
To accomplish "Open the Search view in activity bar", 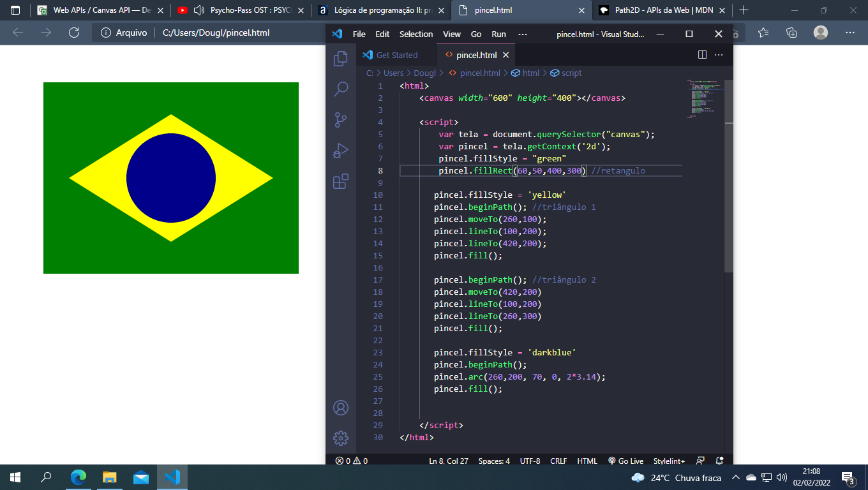I will (x=341, y=89).
